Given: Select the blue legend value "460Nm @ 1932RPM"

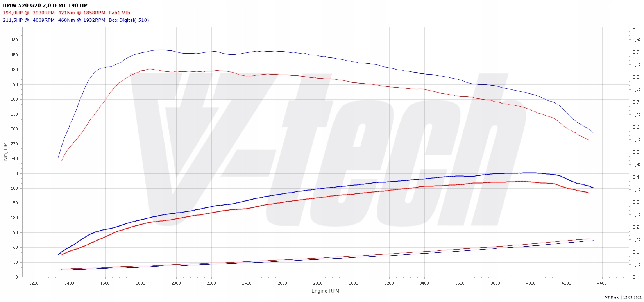Looking at the screenshot, I should [82, 20].
